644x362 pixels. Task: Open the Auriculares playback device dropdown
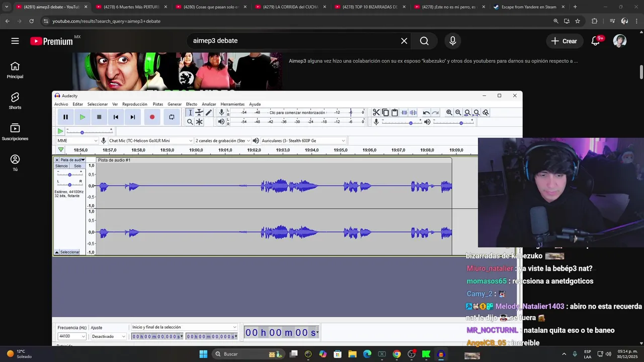pos(303,141)
